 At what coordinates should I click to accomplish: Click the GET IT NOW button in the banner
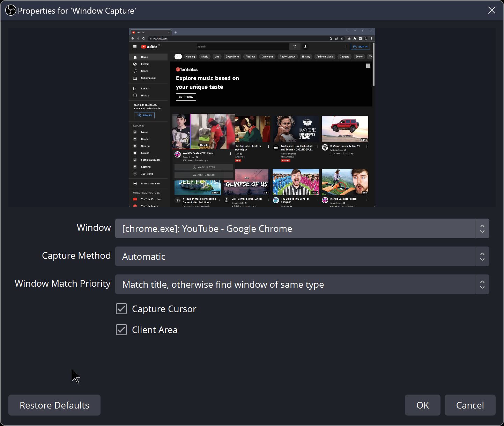pyautogui.click(x=186, y=97)
